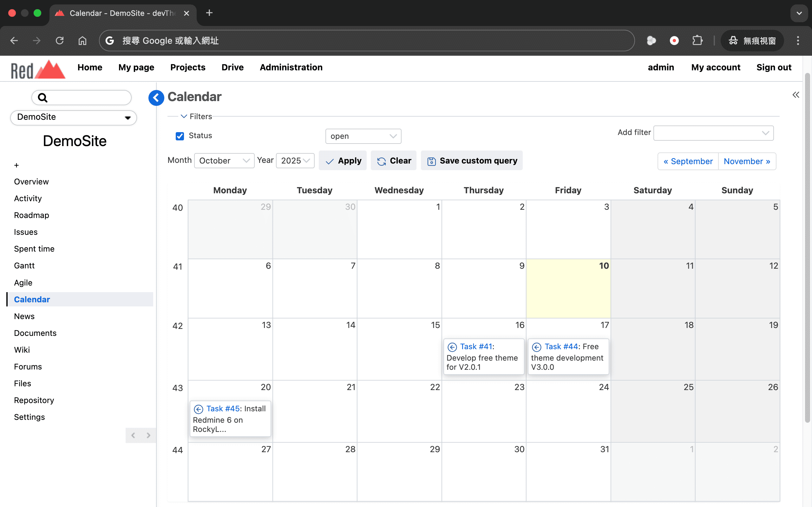812x507 pixels.
Task: Click the blue back arrow beside Calendar
Action: (x=156, y=98)
